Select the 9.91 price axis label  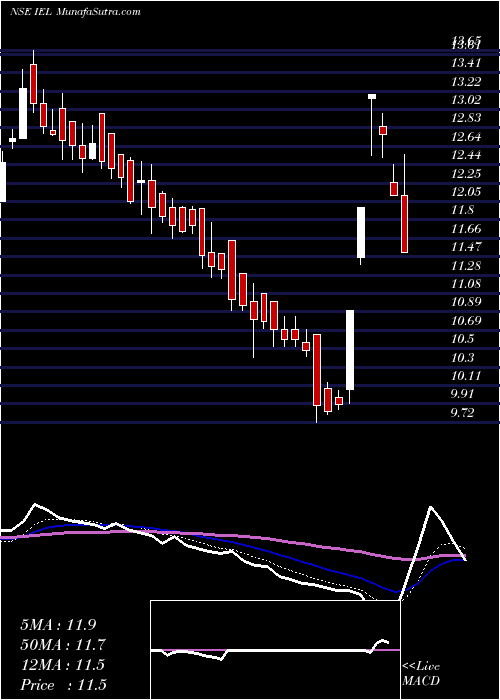pos(462,395)
